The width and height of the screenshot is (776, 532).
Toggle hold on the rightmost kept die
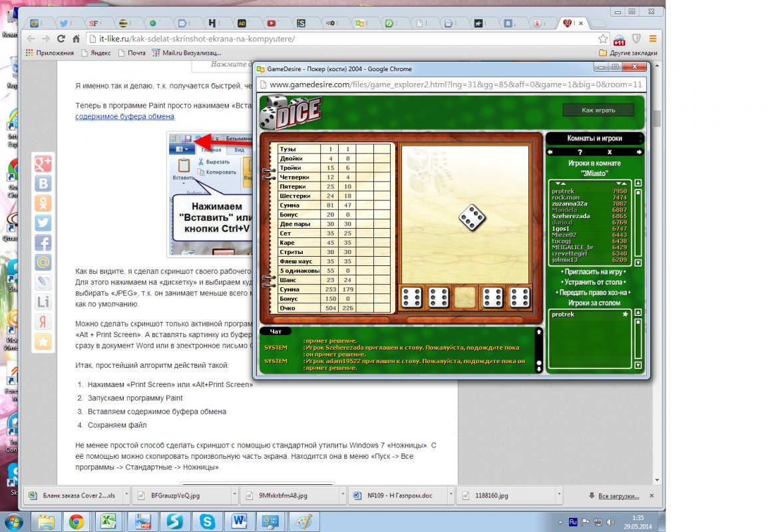519,297
